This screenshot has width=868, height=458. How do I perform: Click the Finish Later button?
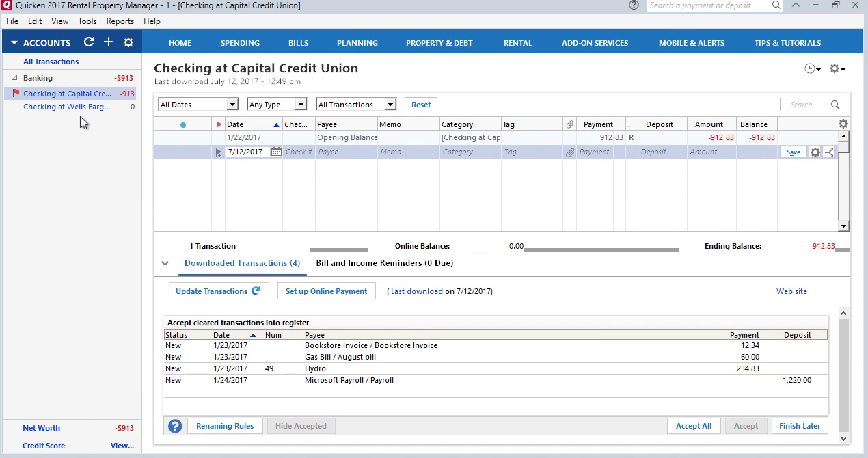(800, 426)
